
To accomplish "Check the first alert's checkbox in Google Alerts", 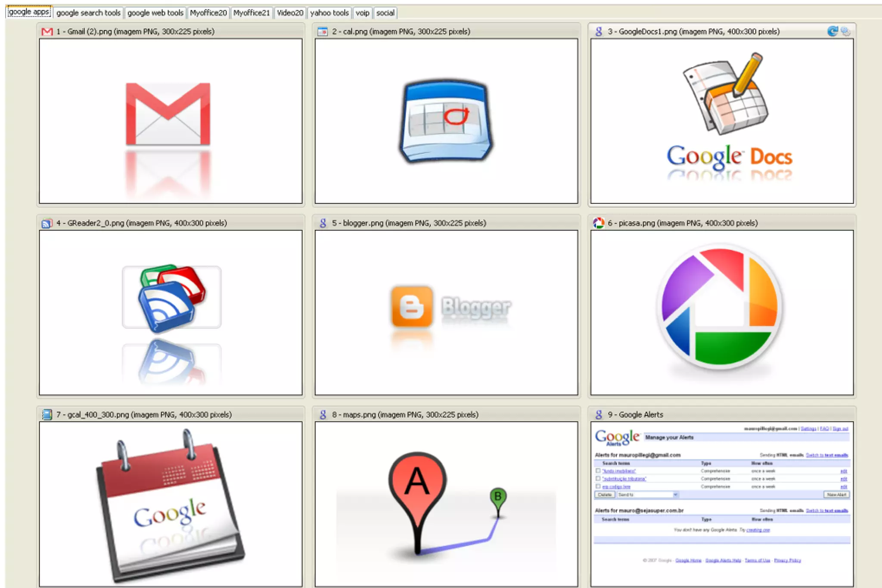I will click(x=598, y=471).
